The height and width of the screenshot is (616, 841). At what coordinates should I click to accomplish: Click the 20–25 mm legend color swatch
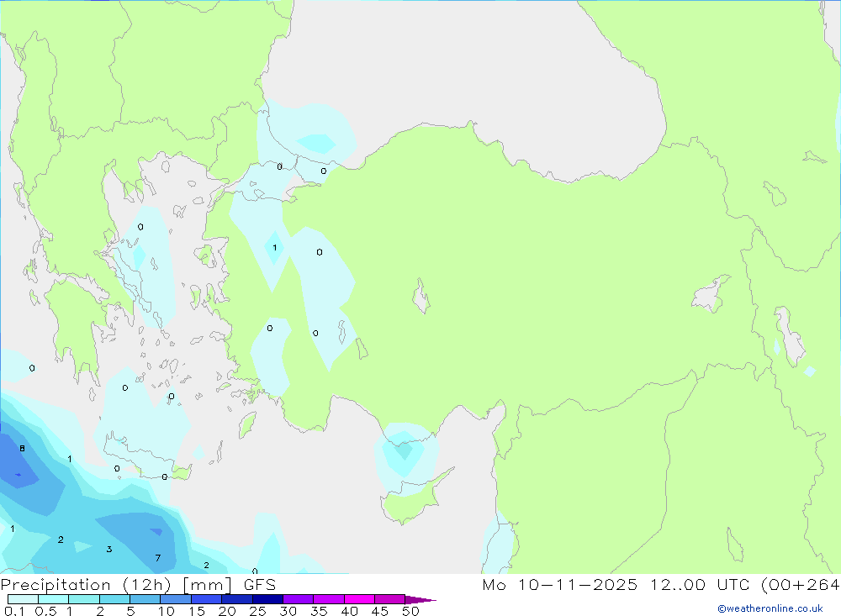237,599
